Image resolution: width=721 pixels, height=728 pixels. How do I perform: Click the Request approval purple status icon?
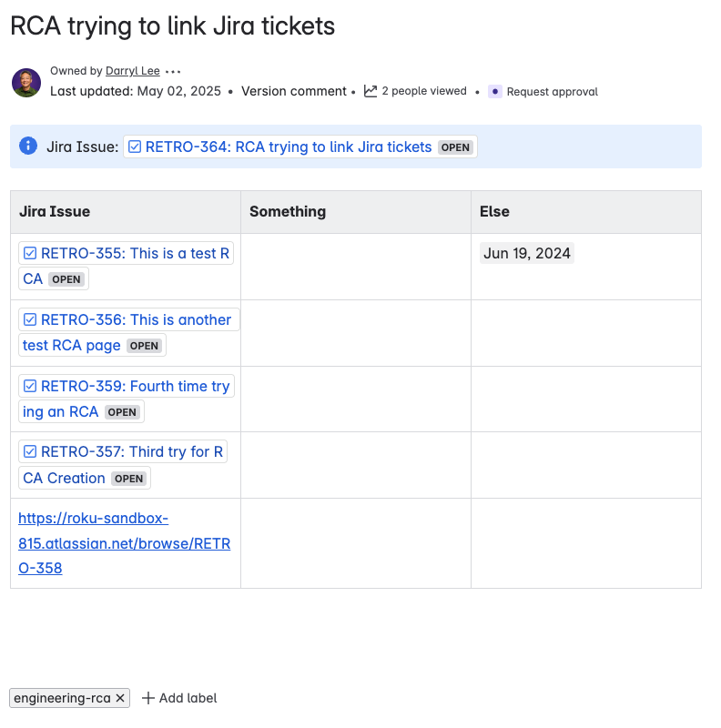[494, 91]
